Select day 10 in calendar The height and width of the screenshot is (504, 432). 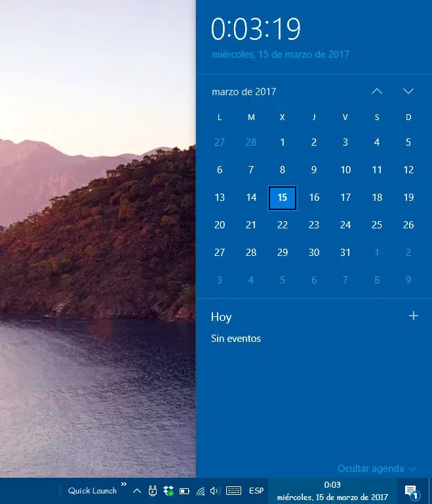[345, 170]
